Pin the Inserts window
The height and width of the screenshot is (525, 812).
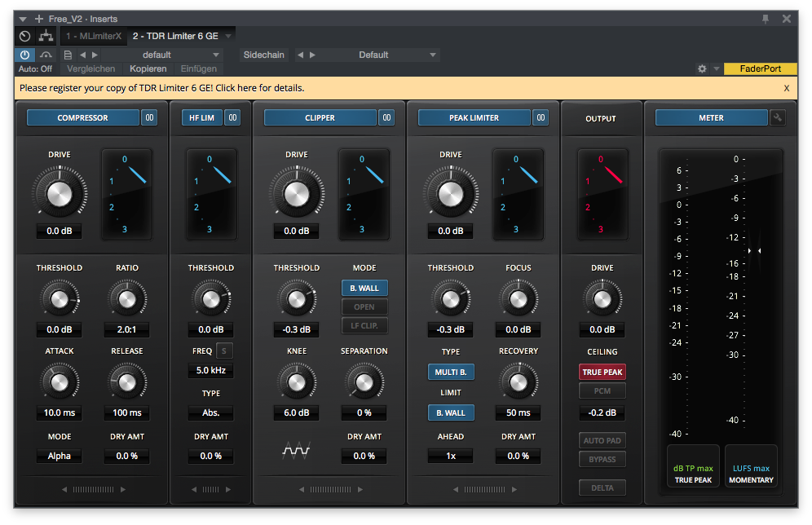pos(766,19)
